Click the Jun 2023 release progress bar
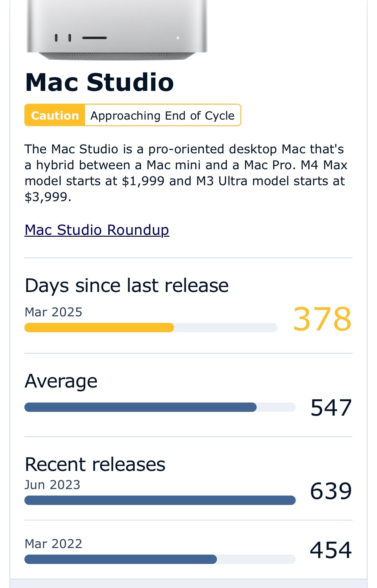 160,500
